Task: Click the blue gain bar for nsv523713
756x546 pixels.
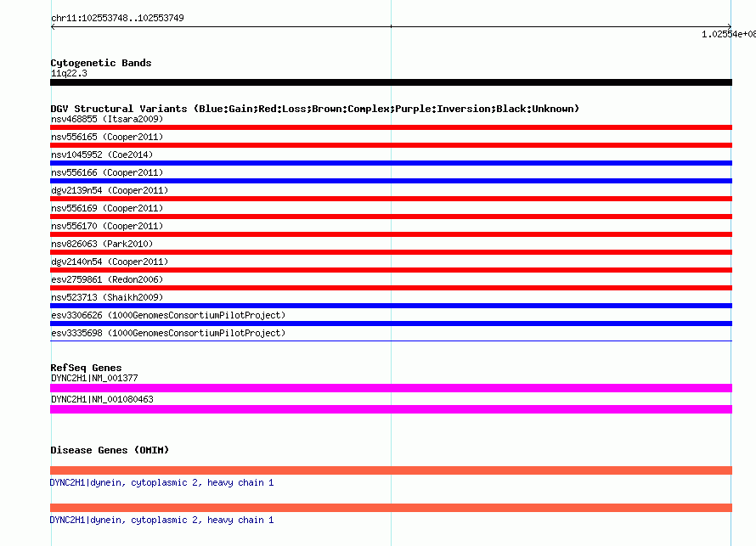Action: [391, 306]
